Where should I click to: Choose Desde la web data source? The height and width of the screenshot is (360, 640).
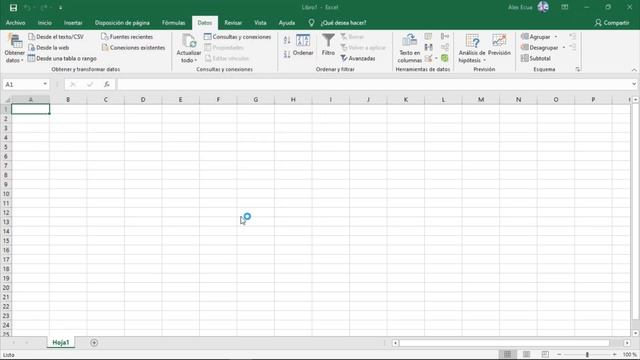pyautogui.click(x=49, y=48)
